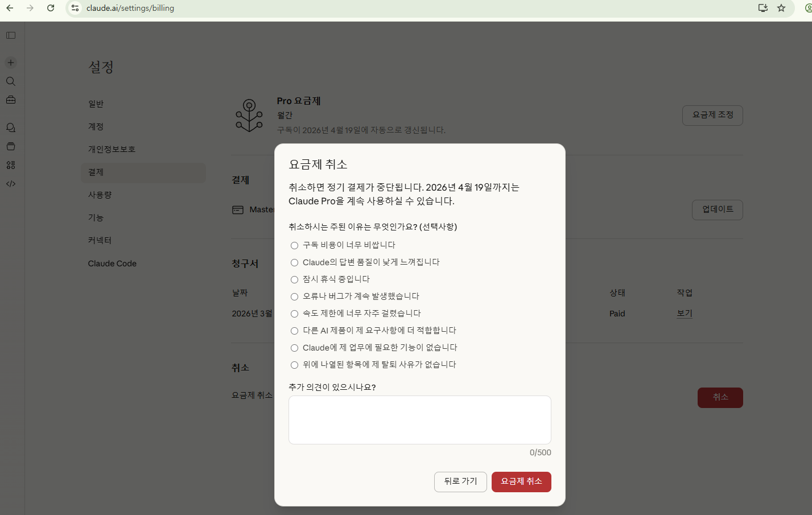This screenshot has height=515, width=812.
Task: Click the browser forward arrow
Action: (30, 8)
